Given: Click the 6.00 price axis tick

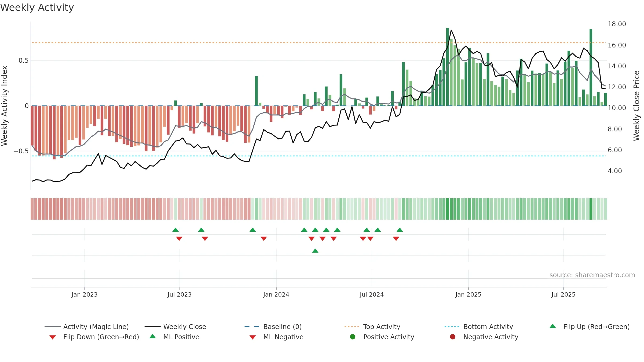Looking at the screenshot, I should click(615, 150).
